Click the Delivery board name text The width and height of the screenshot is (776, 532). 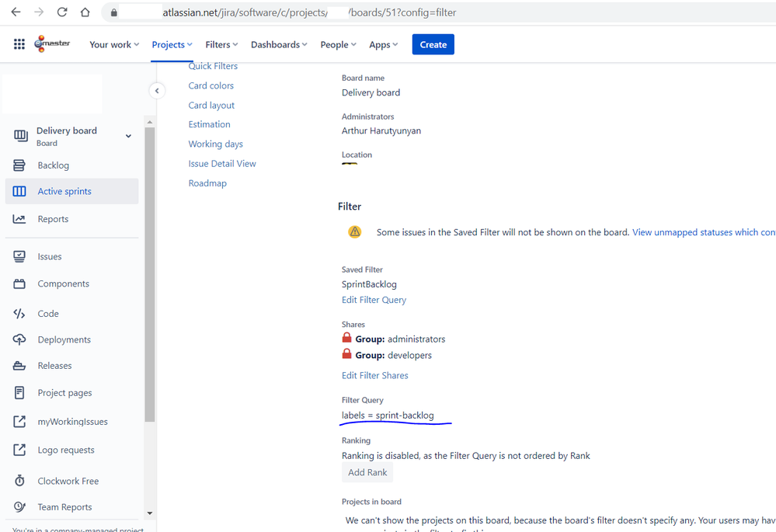click(x=371, y=92)
